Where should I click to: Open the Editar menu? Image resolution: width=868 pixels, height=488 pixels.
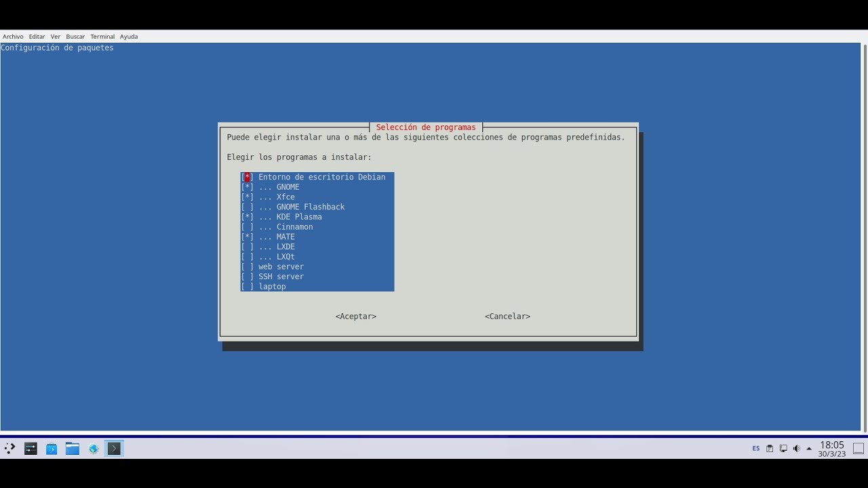coord(37,37)
